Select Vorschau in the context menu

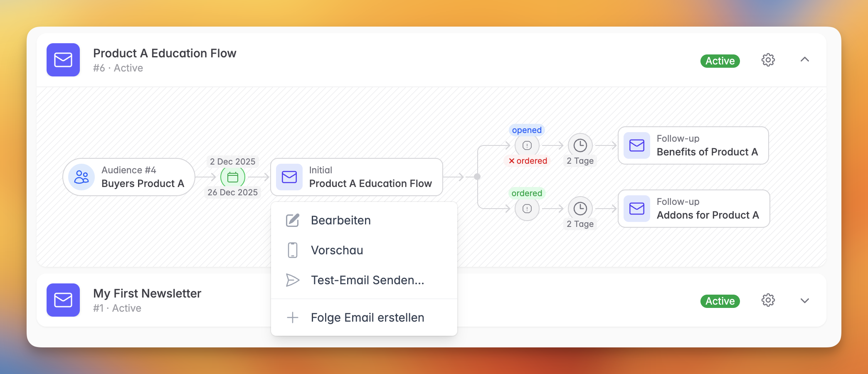click(337, 250)
